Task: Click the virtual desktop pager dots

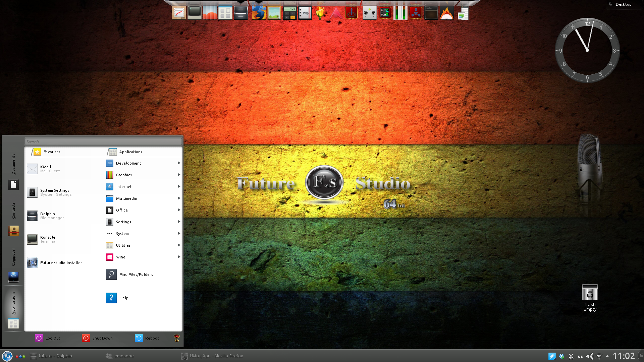Action: 20,356
